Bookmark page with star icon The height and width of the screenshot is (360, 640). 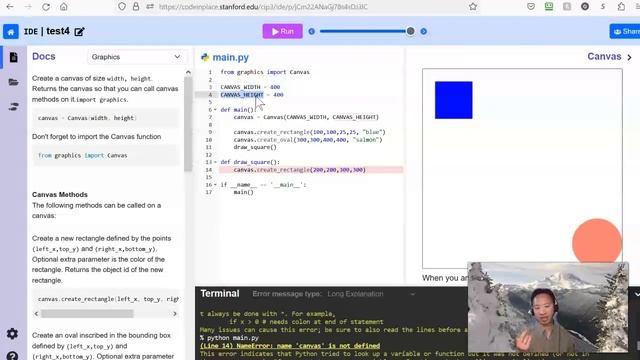473,7
